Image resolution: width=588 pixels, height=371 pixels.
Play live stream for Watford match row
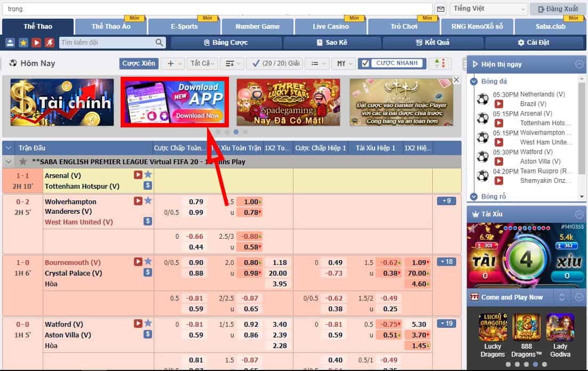click(138, 324)
